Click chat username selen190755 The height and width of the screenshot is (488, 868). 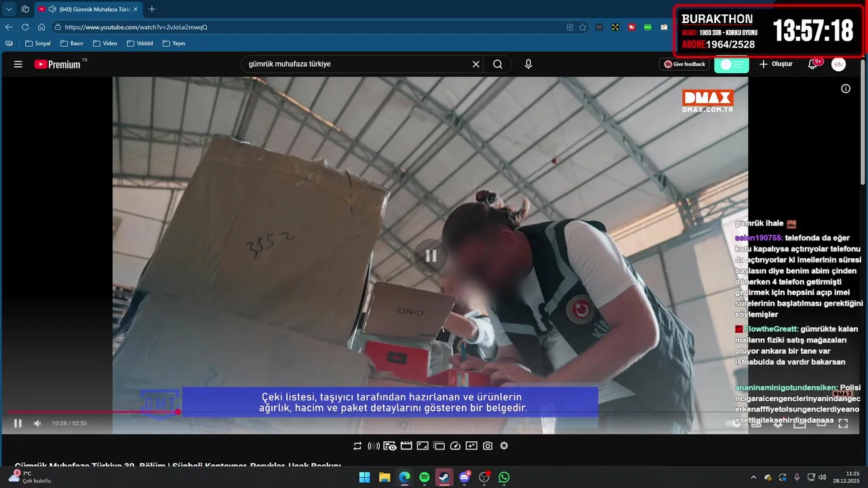click(759, 238)
